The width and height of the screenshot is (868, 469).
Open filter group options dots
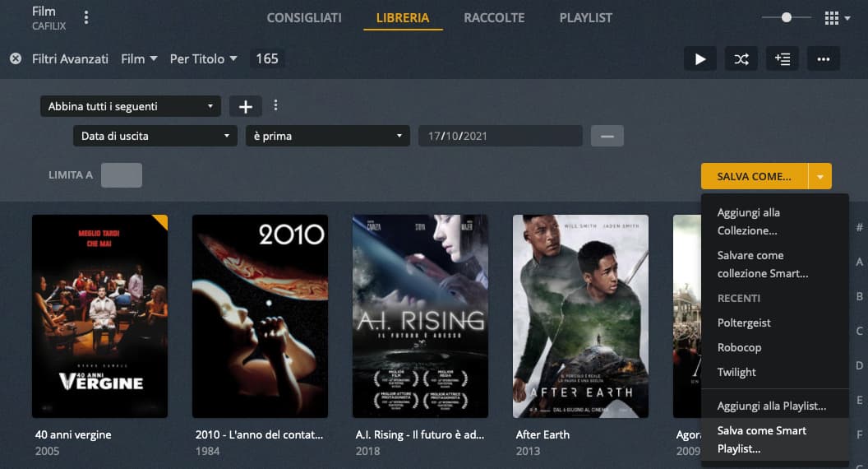point(275,104)
